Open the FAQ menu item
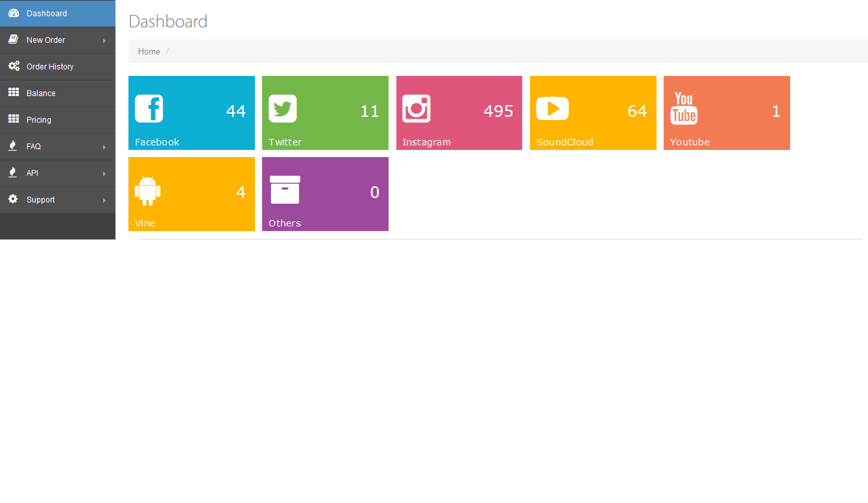The width and height of the screenshot is (868, 503). tap(58, 147)
